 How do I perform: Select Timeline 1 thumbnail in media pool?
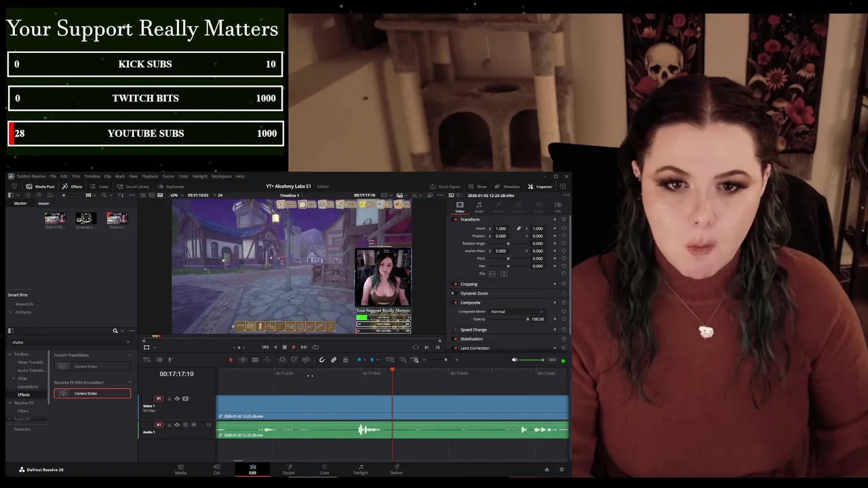pos(117,218)
